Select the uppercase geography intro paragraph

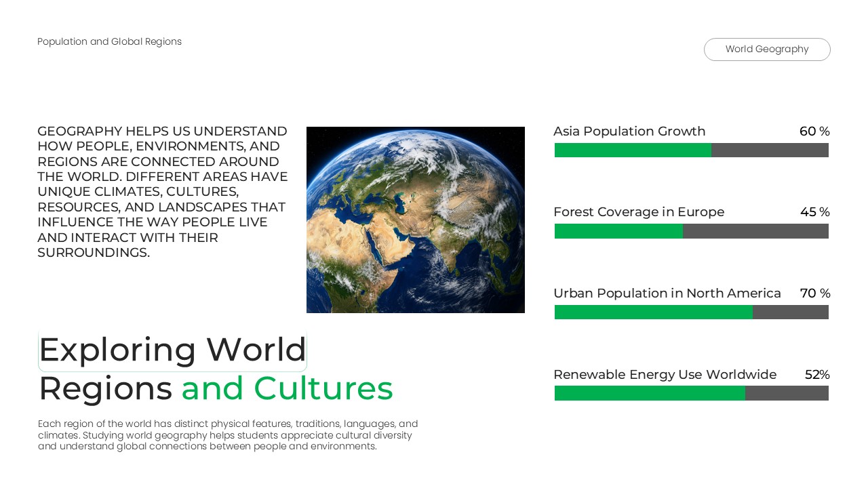pos(163,192)
